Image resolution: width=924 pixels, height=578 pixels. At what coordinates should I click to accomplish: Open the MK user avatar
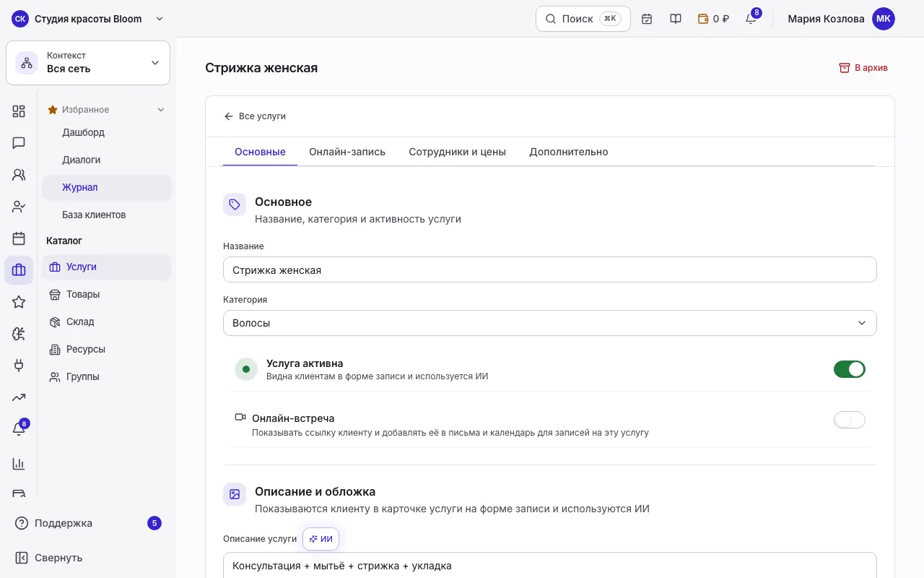tap(884, 19)
